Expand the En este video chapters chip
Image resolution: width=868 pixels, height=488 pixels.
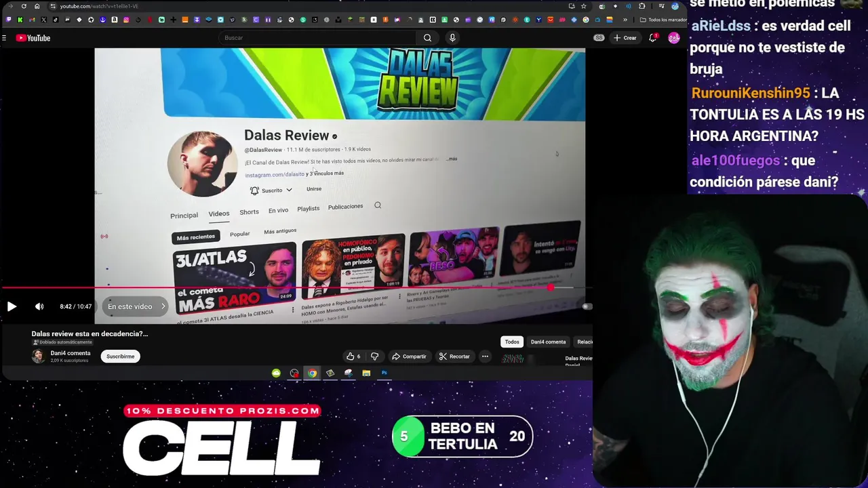tap(136, 306)
